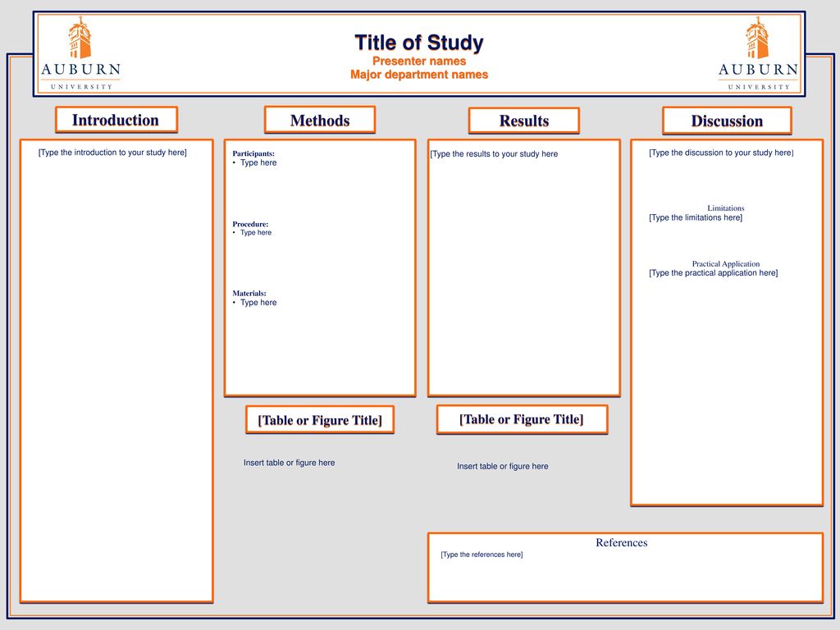The image size is (840, 630).
Task: Click the Results section header box
Action: (x=524, y=121)
